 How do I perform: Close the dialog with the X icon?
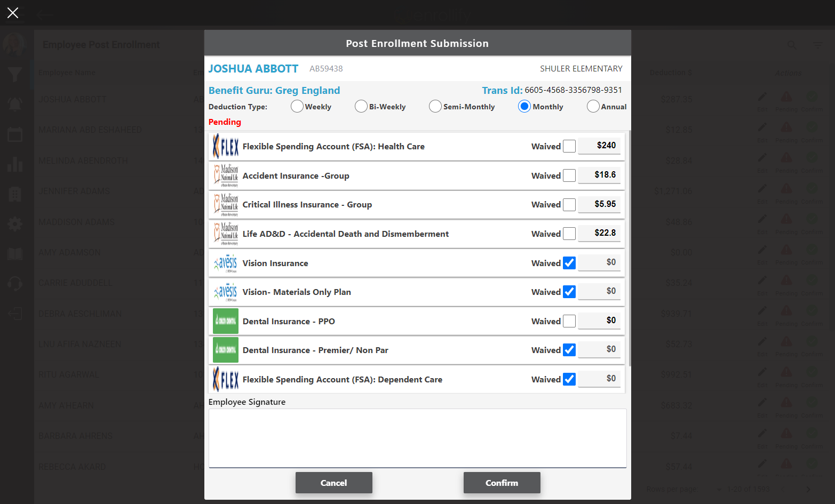pos(13,13)
